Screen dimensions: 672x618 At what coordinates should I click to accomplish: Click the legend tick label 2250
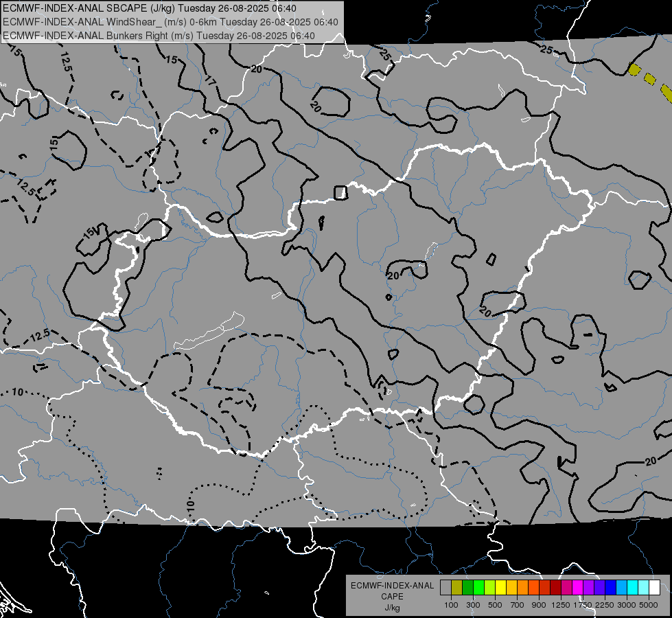(605, 605)
